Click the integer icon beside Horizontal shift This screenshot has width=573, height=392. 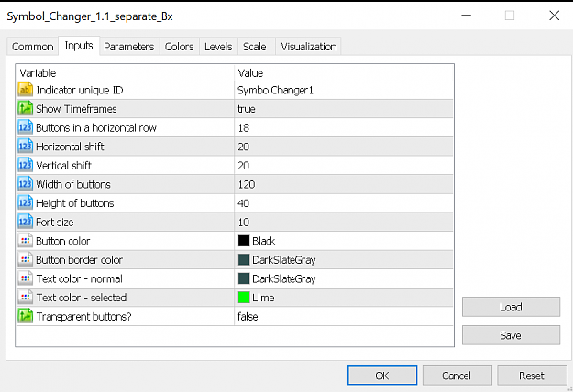pyautogui.click(x=26, y=147)
